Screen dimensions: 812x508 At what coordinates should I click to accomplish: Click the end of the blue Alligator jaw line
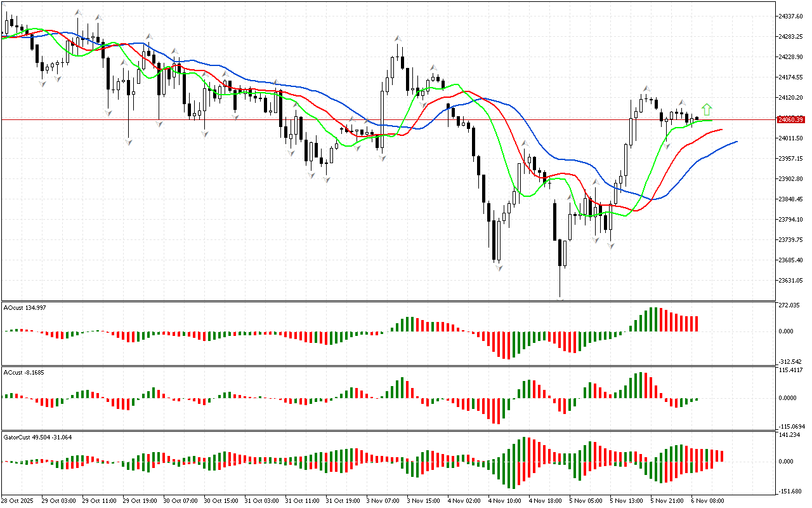(x=737, y=142)
